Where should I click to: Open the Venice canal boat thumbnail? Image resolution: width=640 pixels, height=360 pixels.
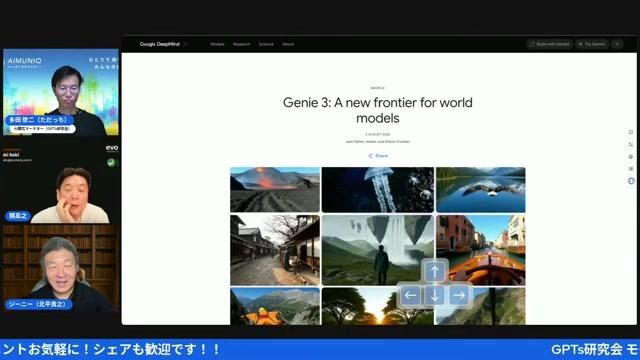480,250
